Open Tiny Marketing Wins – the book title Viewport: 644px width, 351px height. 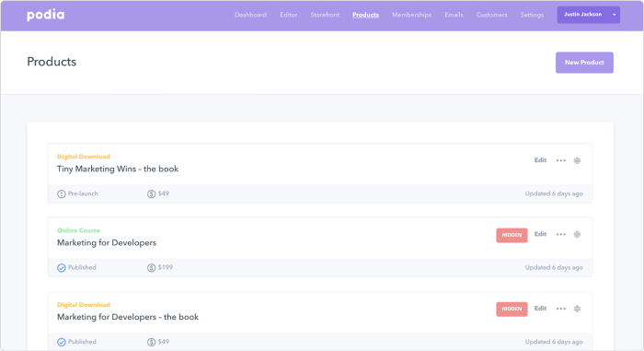tap(118, 170)
